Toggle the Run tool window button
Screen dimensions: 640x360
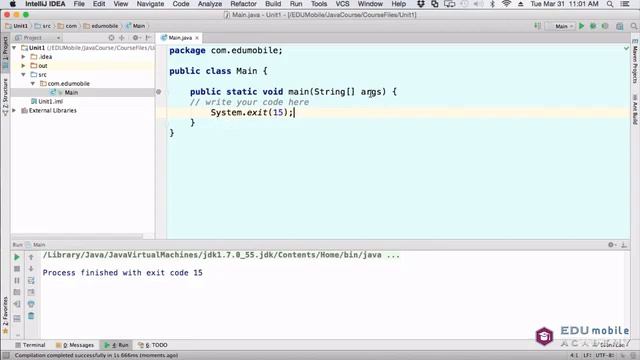[116, 345]
